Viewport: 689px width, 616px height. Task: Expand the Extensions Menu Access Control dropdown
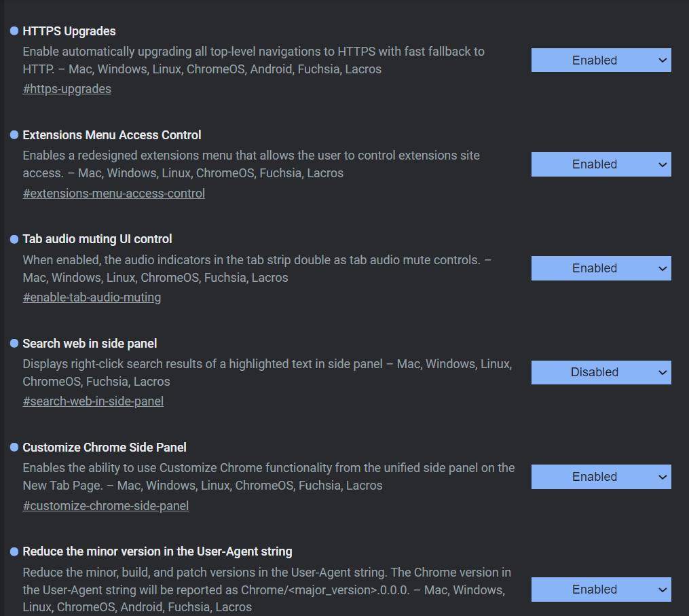(x=601, y=164)
